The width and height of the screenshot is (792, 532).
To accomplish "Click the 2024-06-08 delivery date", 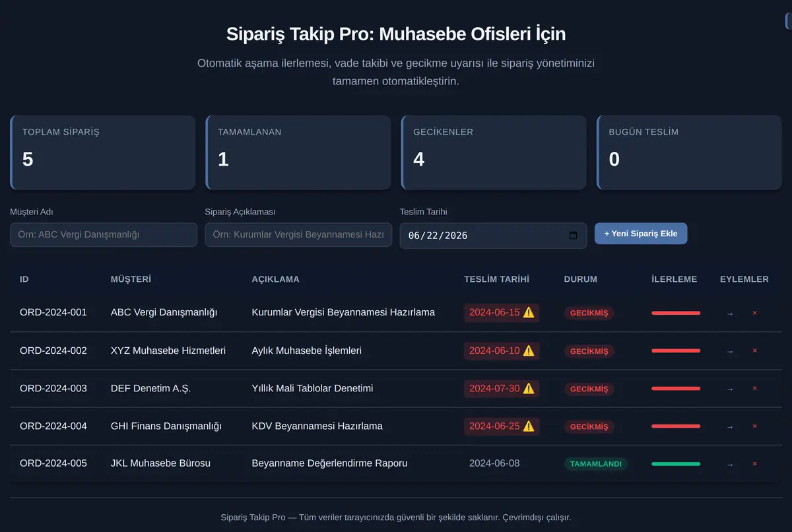I will pyautogui.click(x=494, y=463).
